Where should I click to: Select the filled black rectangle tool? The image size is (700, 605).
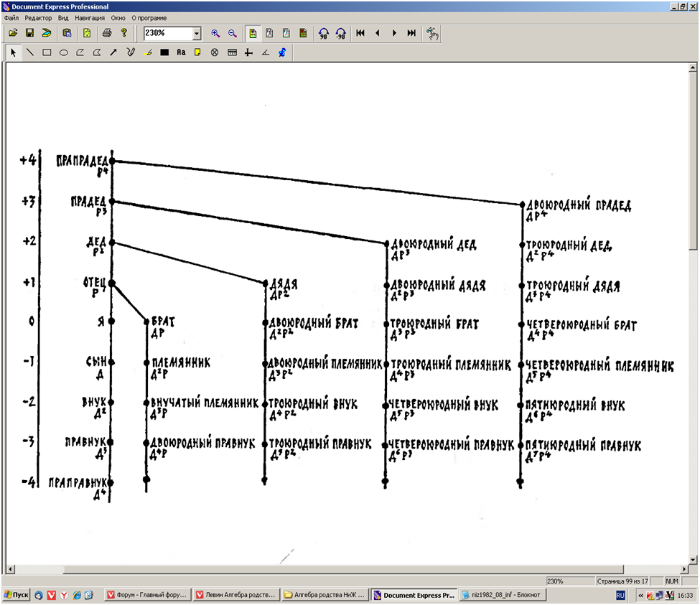tap(164, 52)
